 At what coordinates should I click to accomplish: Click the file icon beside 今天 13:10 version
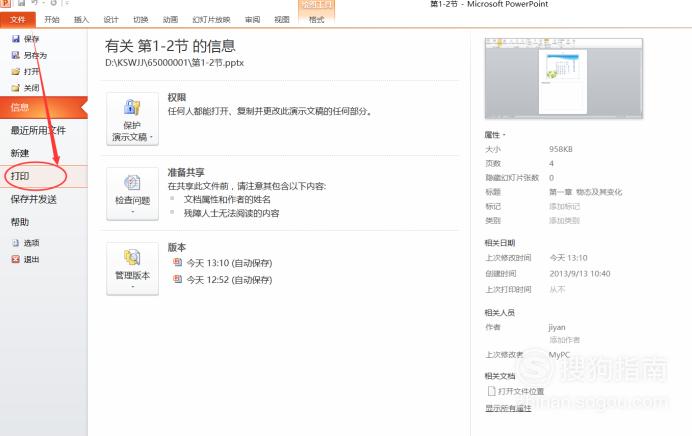(x=177, y=262)
